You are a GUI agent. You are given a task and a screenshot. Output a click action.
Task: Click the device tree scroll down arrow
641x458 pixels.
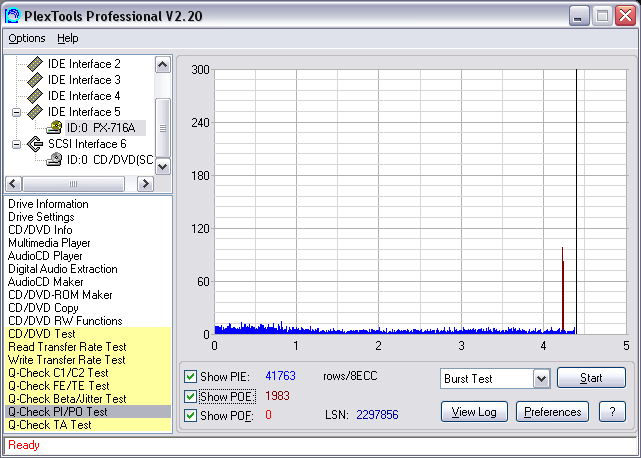(x=163, y=166)
